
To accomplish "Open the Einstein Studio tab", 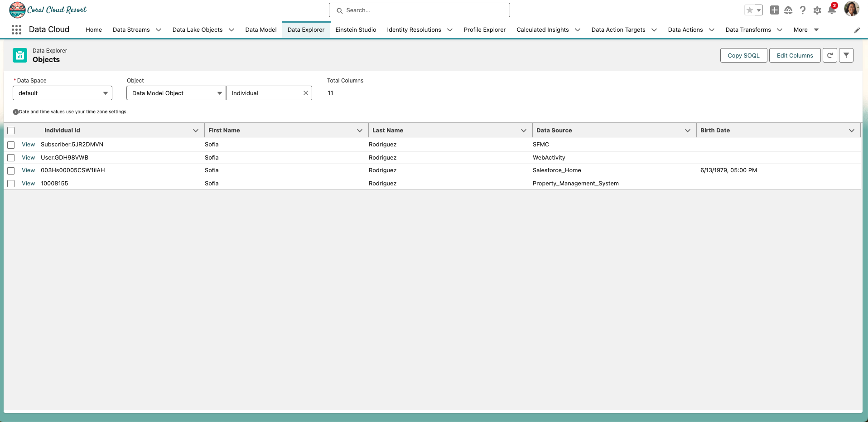I will point(356,30).
